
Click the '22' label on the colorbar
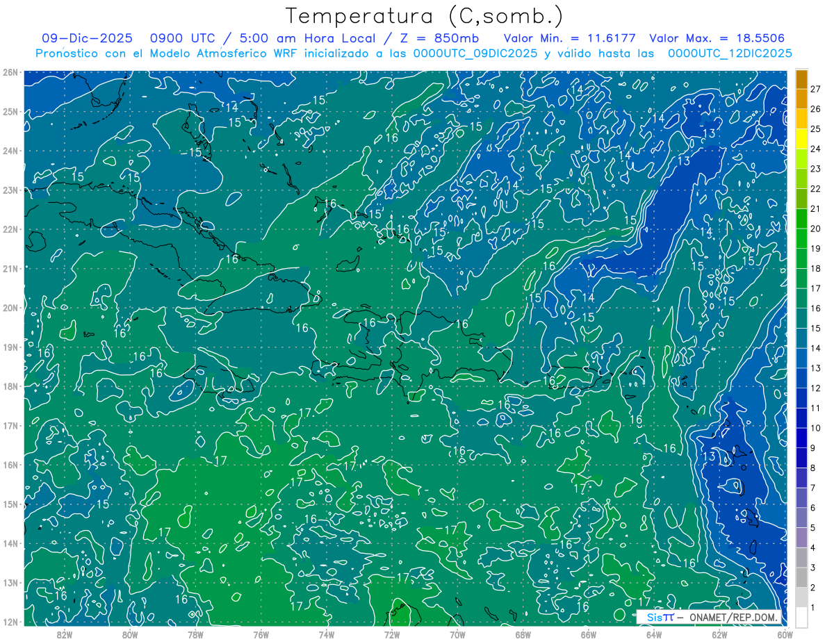tap(815, 189)
